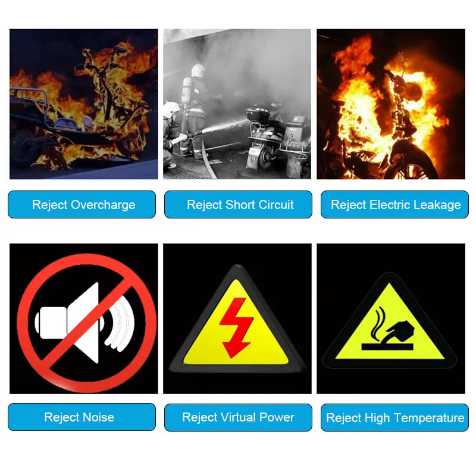This screenshot has width=476, height=453.
Task: Open the motorcycle engulfed in flames photo
Action: tap(391, 104)
